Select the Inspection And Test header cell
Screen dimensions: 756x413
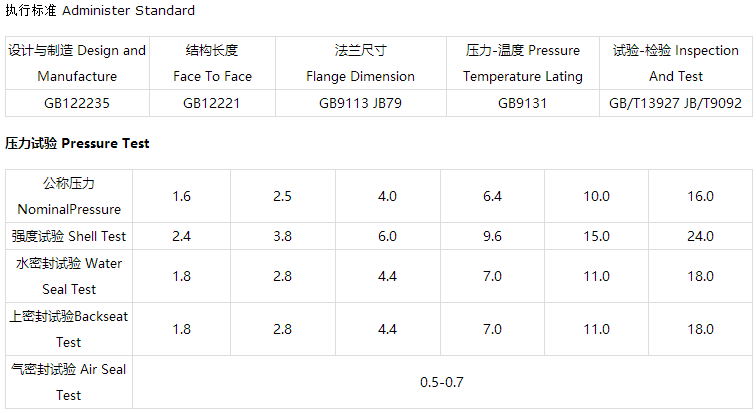pyautogui.click(x=675, y=63)
